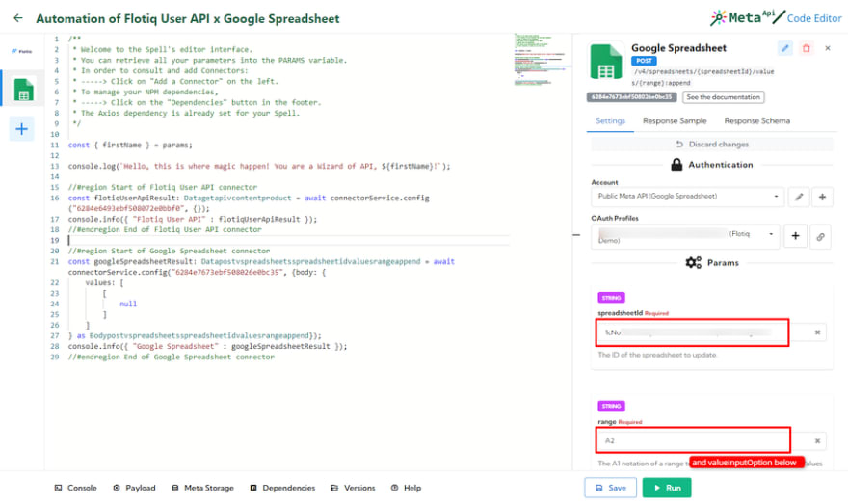Open the Dependencies manager
848x504 pixels.
(x=282, y=488)
